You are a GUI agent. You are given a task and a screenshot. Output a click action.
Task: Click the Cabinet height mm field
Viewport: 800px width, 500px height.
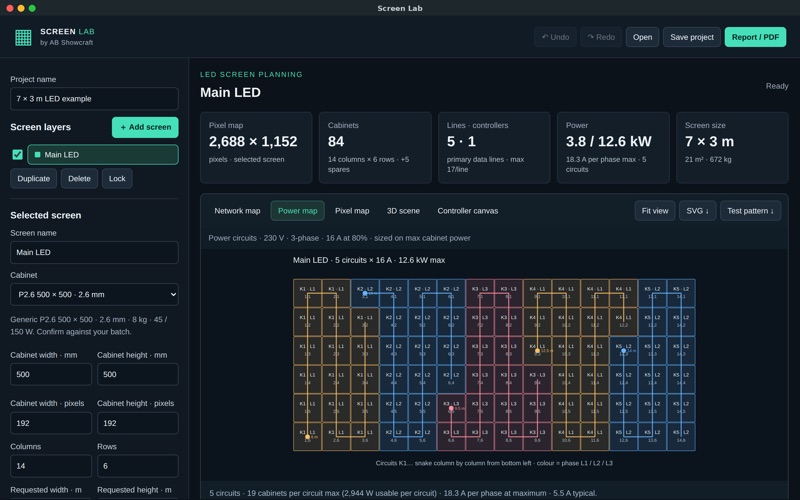(138, 374)
